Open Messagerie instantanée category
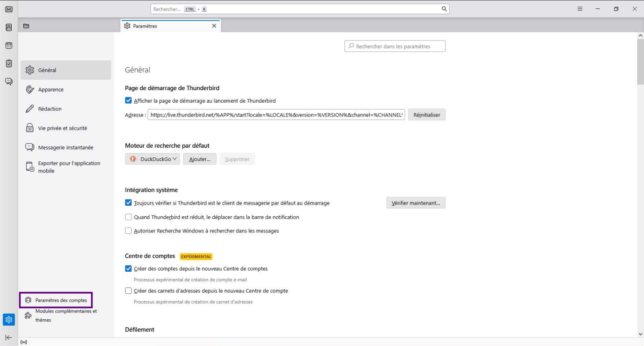This screenshot has height=346, width=644. pos(66,147)
